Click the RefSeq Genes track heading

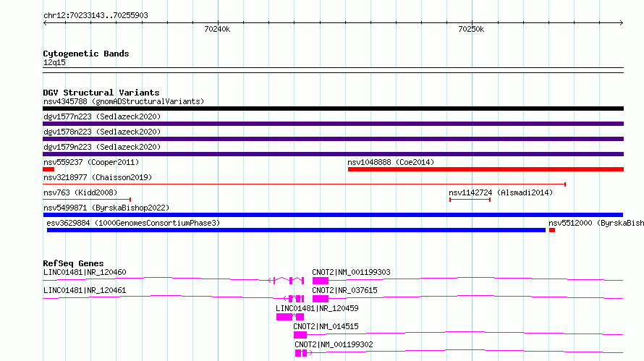pyautogui.click(x=74, y=263)
